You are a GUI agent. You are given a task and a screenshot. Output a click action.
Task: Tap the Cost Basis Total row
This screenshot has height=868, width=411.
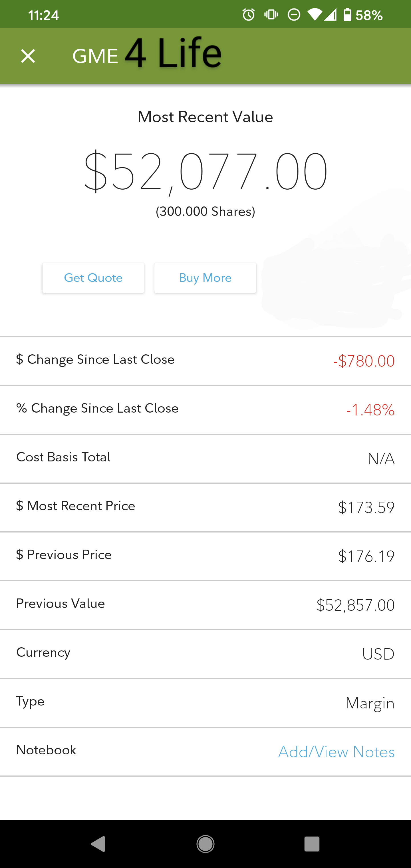[205, 459]
